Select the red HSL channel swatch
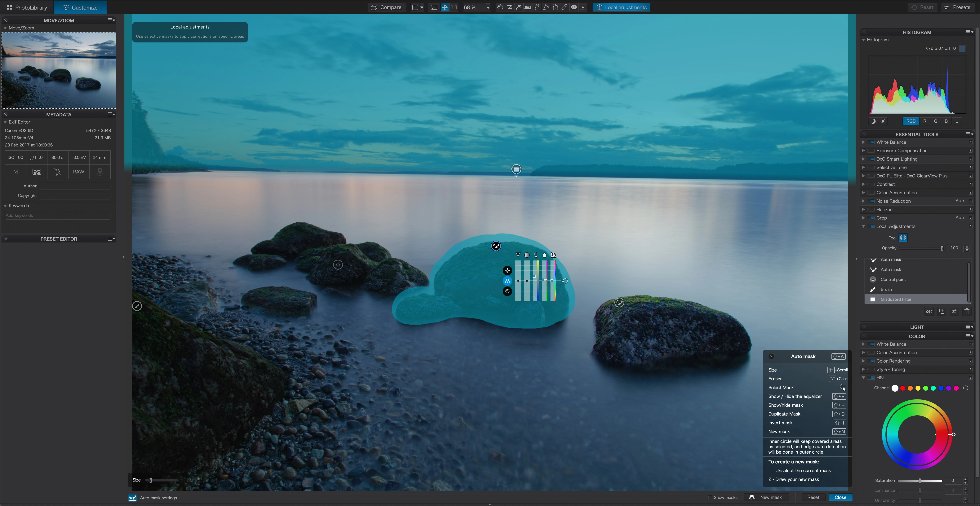 [902, 388]
